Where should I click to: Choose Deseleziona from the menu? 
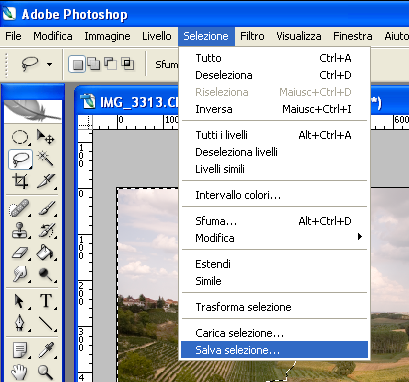[274, 75]
